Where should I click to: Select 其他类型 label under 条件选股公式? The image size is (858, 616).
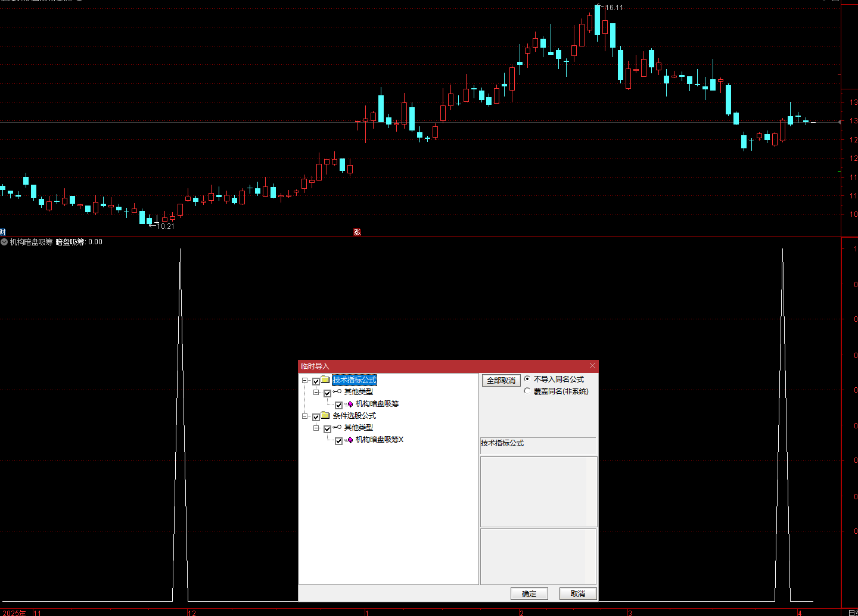pos(359,428)
